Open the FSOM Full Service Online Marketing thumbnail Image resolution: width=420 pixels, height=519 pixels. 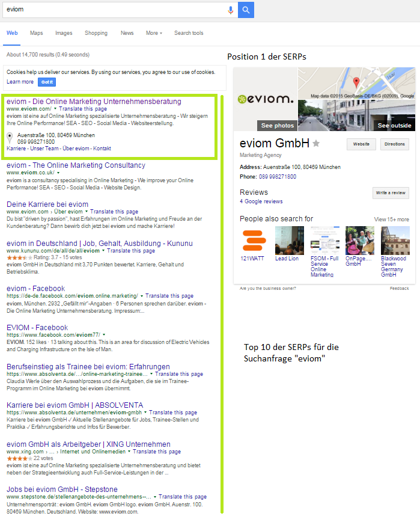coord(324,241)
